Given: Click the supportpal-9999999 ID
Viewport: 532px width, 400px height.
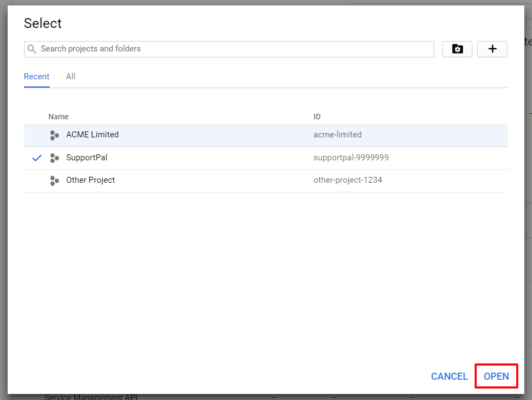Looking at the screenshot, I should [x=351, y=158].
